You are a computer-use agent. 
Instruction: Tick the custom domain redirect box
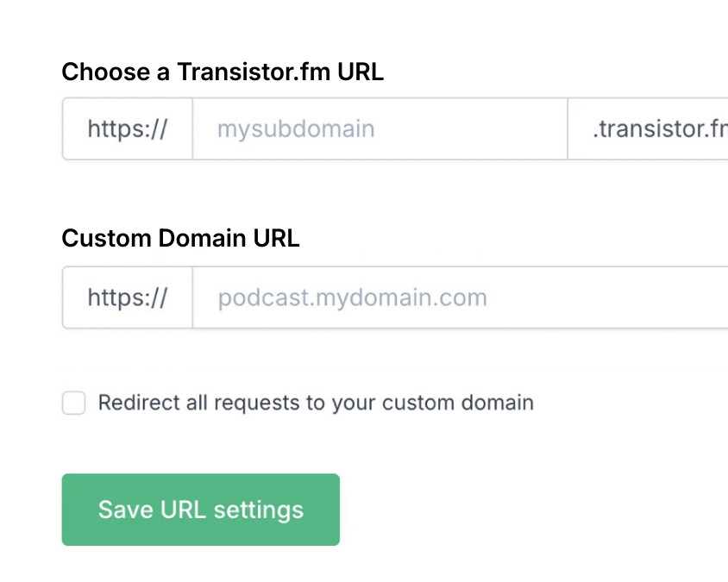click(x=74, y=403)
